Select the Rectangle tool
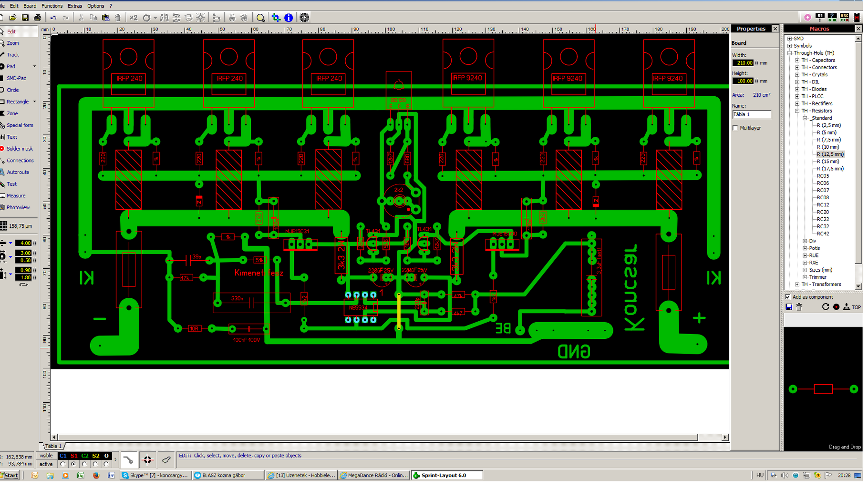This screenshot has height=488, width=868. point(18,102)
